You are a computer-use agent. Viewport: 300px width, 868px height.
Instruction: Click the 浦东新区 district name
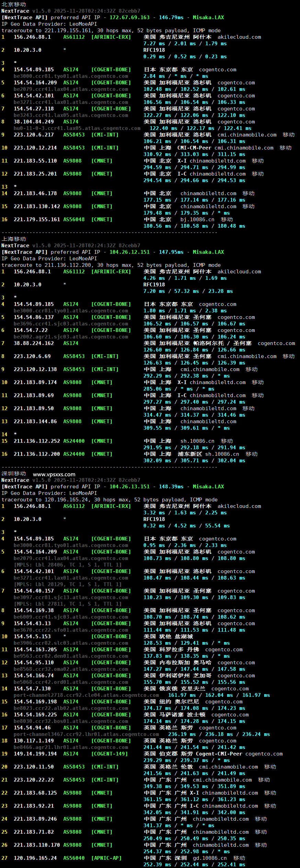[x=190, y=454]
